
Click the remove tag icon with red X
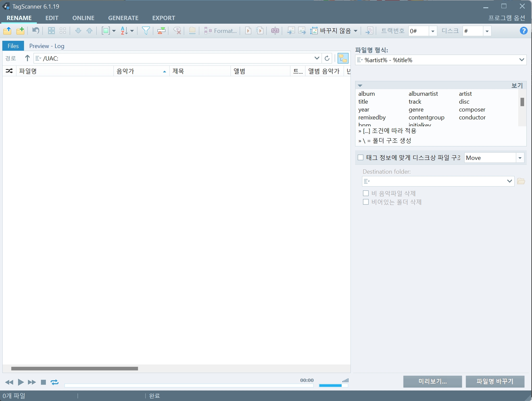177,31
